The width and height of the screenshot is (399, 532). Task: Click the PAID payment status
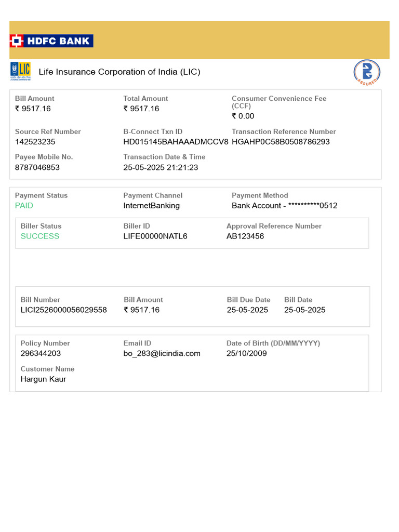coord(24,206)
